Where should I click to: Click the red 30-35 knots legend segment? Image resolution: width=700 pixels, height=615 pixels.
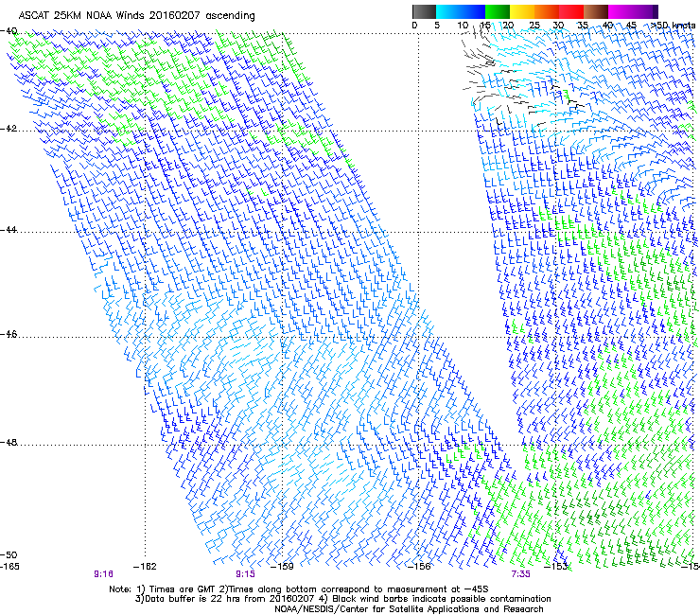(571, 11)
